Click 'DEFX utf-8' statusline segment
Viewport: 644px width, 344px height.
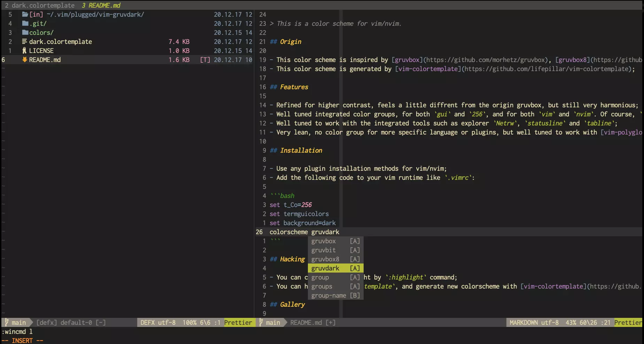click(158, 323)
